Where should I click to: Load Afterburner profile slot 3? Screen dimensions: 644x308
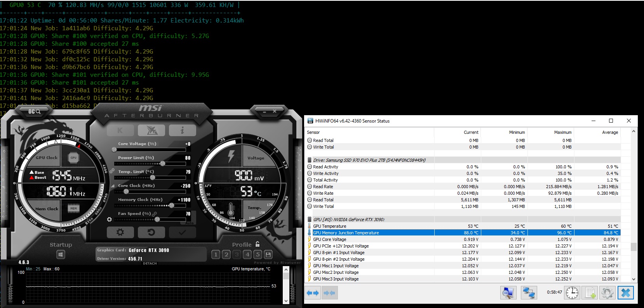237,254
